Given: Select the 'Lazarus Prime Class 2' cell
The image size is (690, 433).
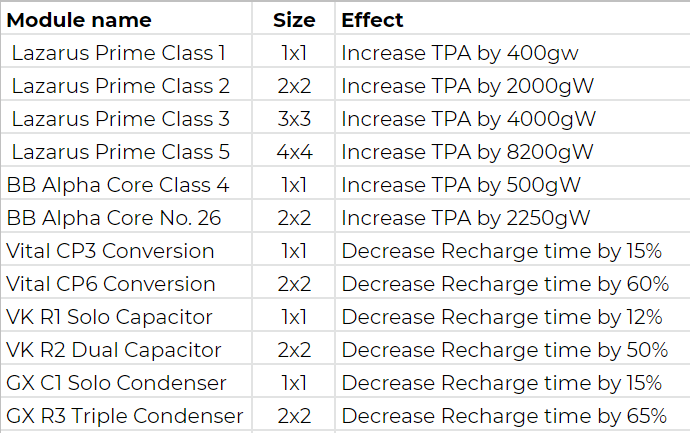Looking at the screenshot, I should (121, 86).
